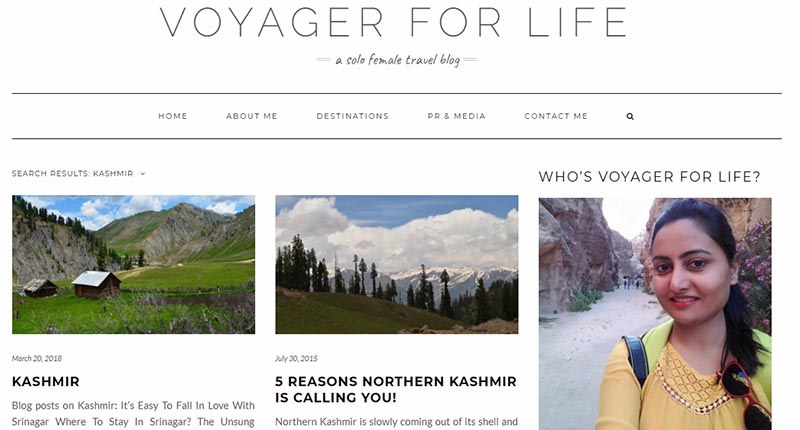Viewport: 800px width, 430px height.
Task: Click the March 20, 2018 post date
Action: pyautogui.click(x=37, y=359)
